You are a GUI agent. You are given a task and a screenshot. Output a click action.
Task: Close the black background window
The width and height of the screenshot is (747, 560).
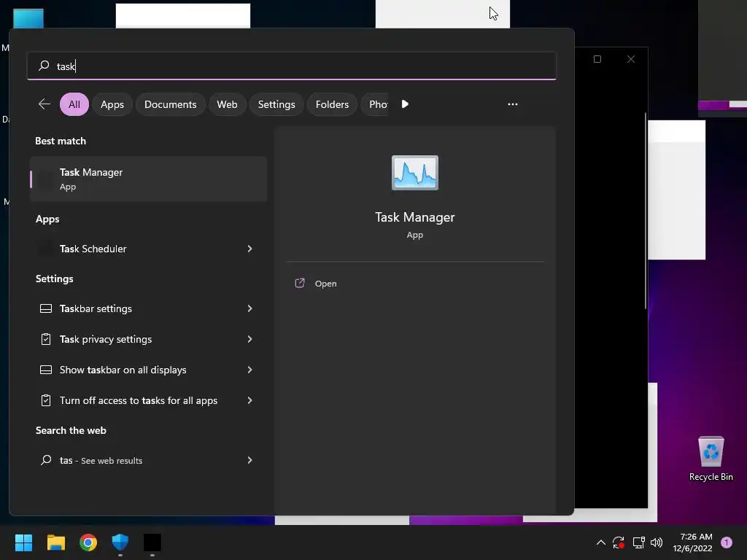click(x=631, y=59)
